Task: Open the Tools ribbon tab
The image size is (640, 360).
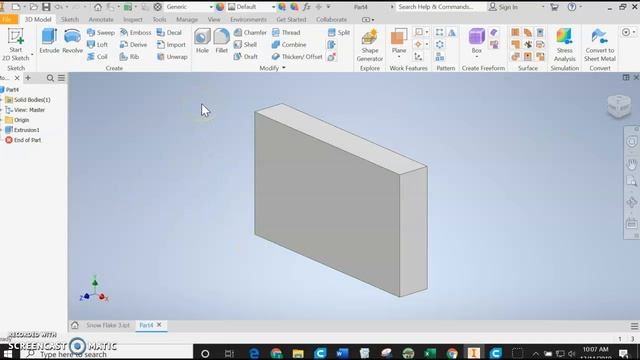Action: click(x=159, y=20)
